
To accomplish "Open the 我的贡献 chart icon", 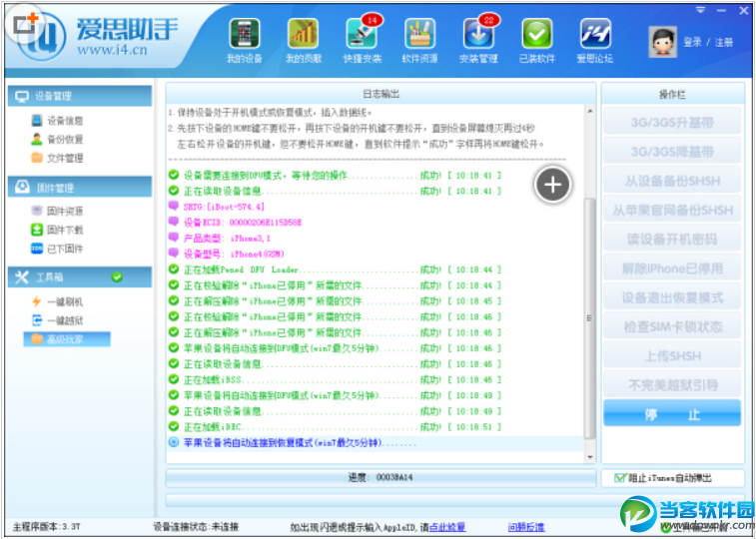I will coord(304,41).
